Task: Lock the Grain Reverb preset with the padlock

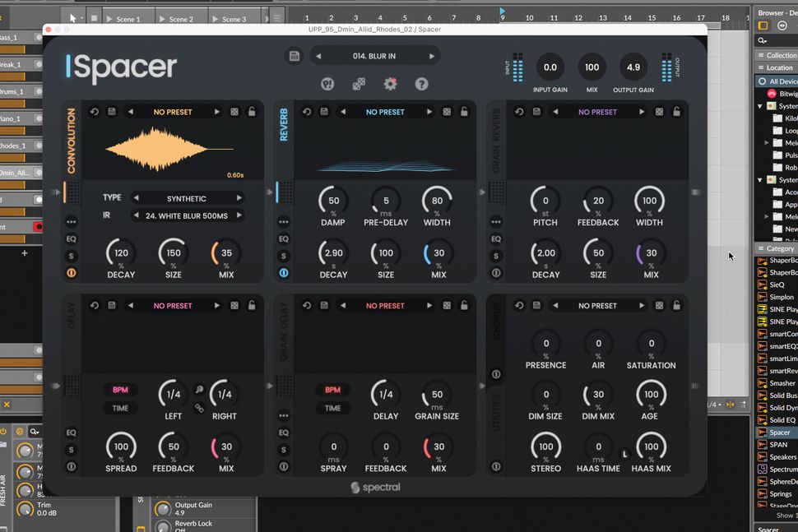Action: 676,111
